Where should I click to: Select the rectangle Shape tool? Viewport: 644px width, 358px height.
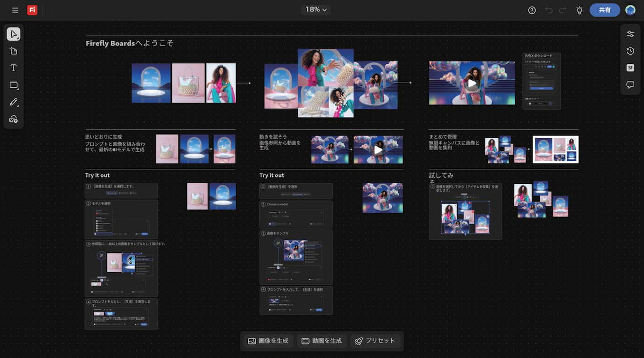tap(13, 85)
